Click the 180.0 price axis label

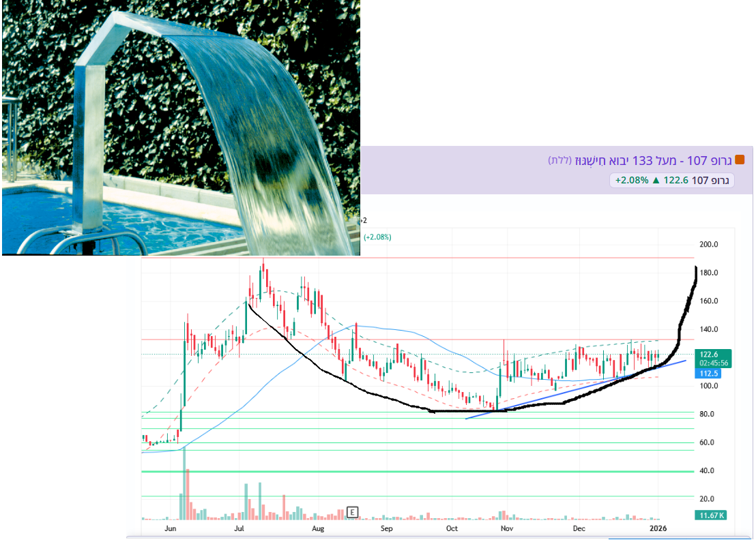tap(708, 273)
